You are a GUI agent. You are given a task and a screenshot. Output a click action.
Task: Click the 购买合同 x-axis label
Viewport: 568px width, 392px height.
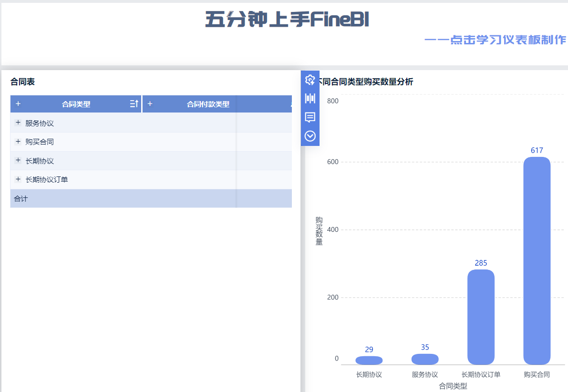(537, 375)
